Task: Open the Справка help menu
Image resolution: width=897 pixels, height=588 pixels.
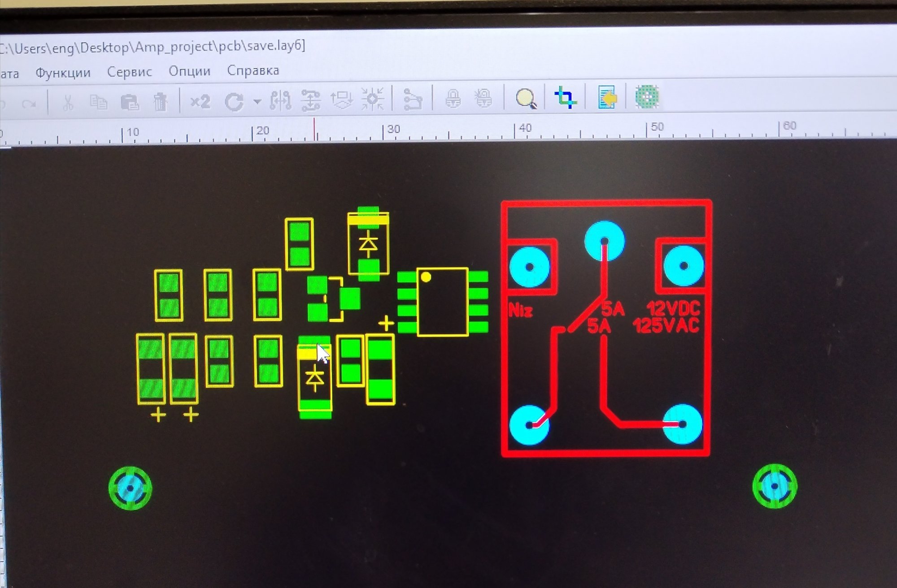Action: [x=253, y=70]
